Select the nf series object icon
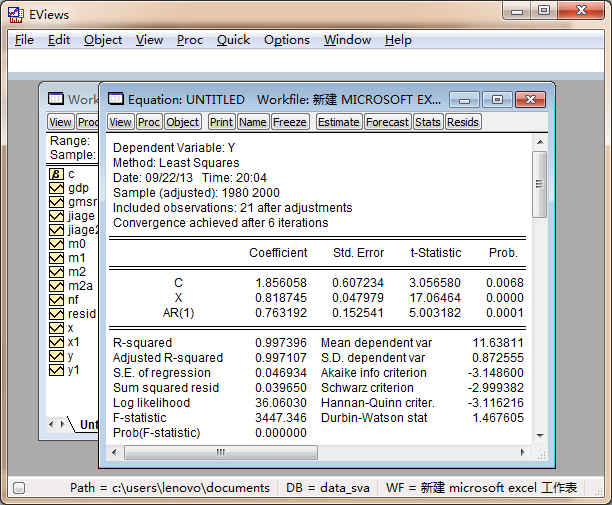 coord(56,300)
